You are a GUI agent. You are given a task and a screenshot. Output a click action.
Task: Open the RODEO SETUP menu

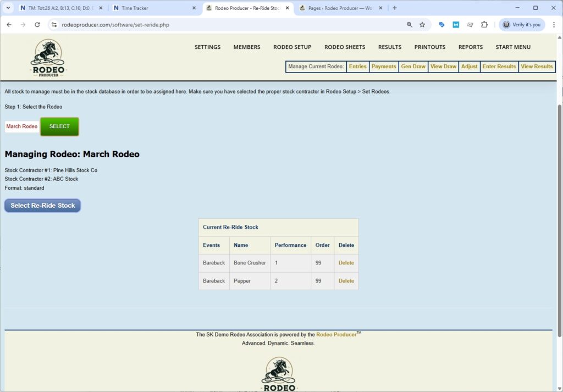[292, 47]
